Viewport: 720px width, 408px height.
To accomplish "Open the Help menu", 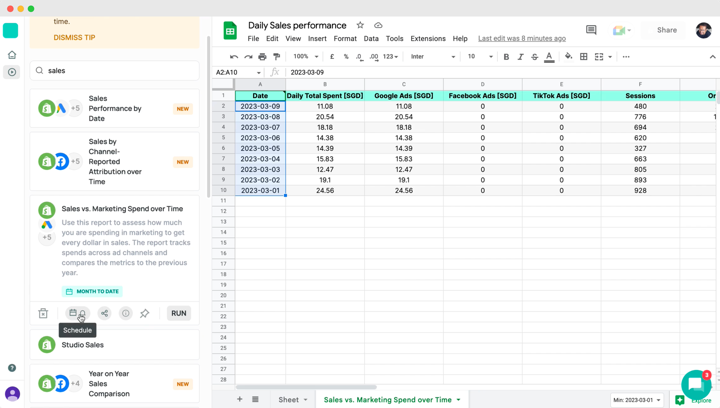I will coord(460,39).
